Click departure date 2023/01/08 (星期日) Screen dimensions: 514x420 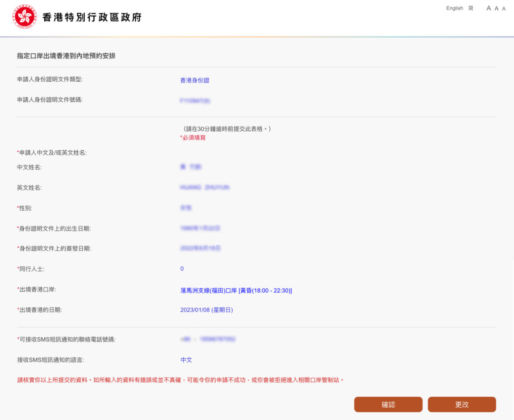[x=207, y=310]
